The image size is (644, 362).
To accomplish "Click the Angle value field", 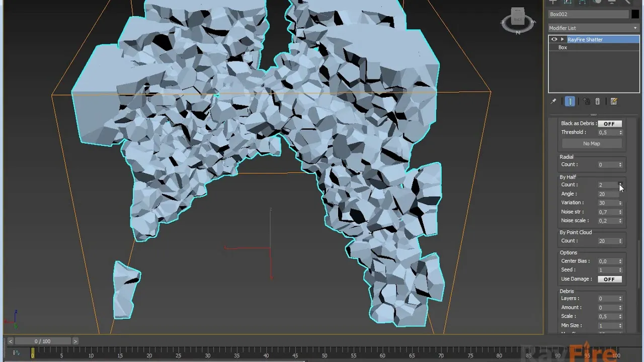I will click(x=608, y=194).
